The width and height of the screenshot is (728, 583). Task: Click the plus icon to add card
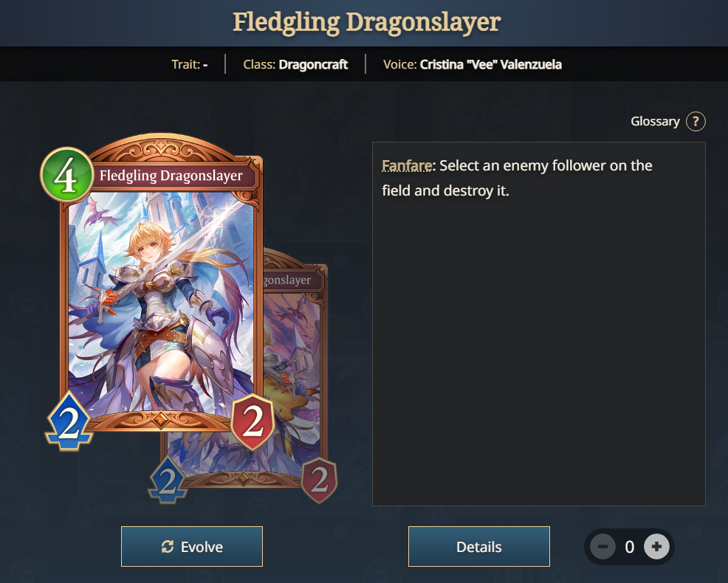click(656, 546)
